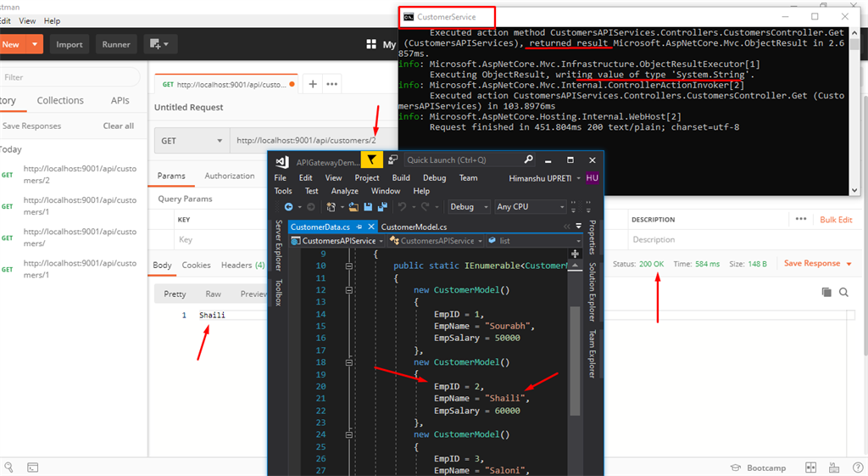Open Postman workspace grid icon
868x476 pixels.
[x=371, y=44]
